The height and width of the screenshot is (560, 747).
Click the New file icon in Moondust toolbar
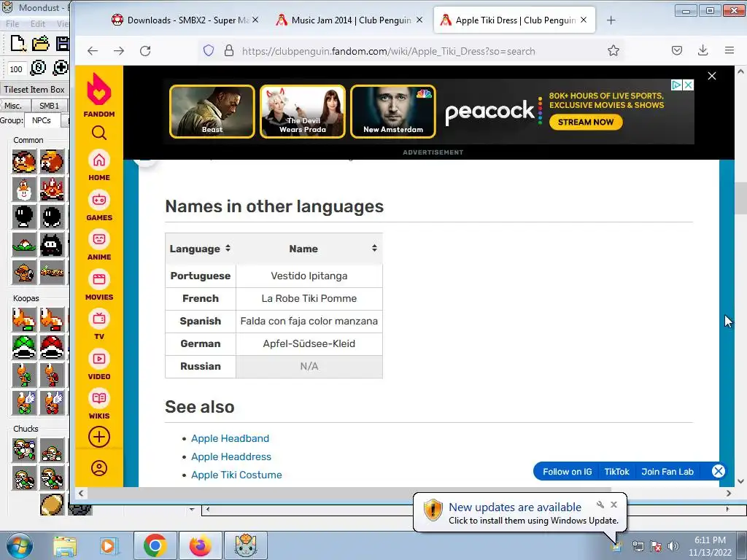pos(18,43)
